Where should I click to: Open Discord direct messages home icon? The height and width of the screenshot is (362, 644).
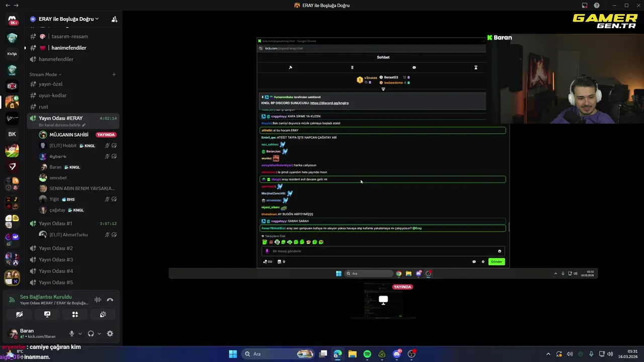pos(12,20)
